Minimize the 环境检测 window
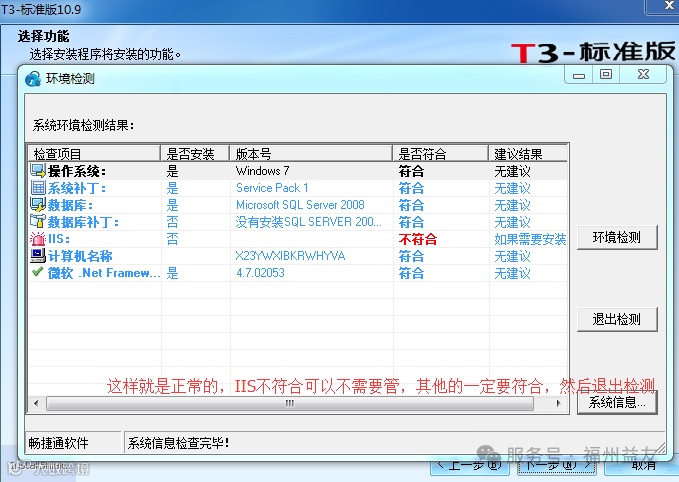Image resolution: width=679 pixels, height=482 pixels. click(x=579, y=74)
